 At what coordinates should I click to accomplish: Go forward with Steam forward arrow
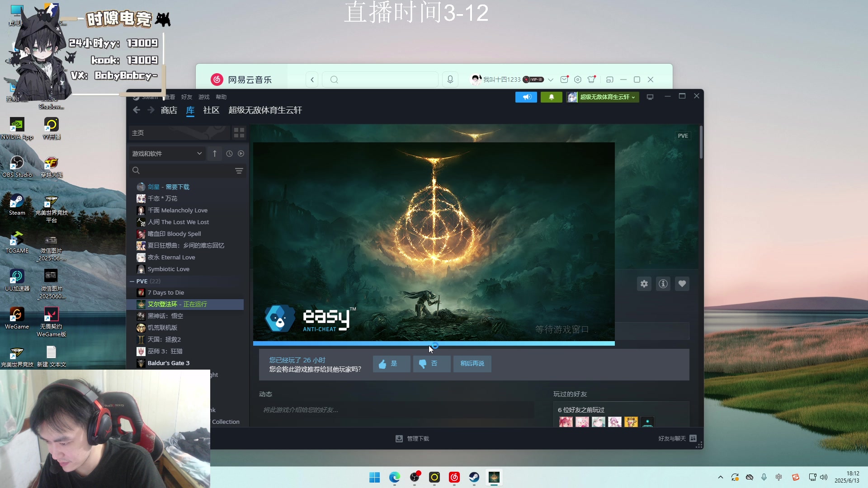pos(151,110)
